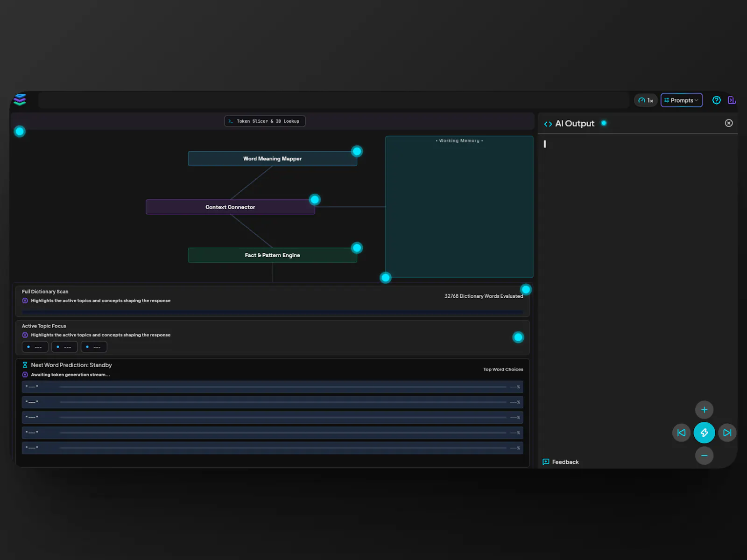747x560 pixels.
Task: Select the Context Connector node
Action: point(230,207)
